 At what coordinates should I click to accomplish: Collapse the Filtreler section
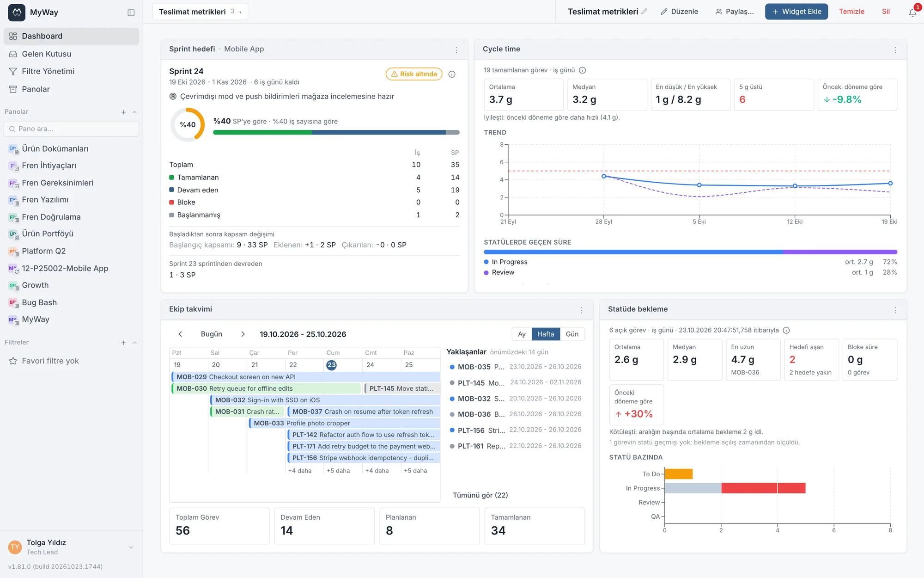134,343
